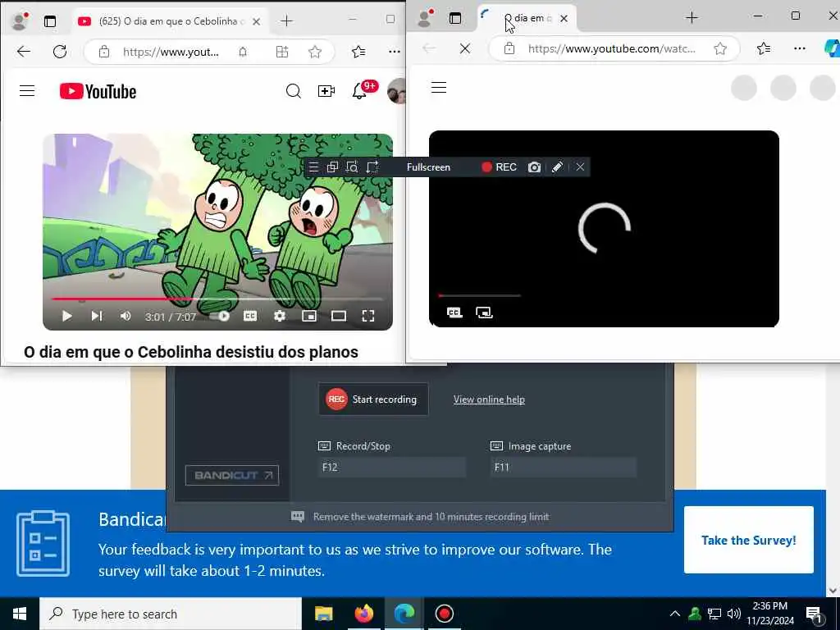This screenshot has width=840, height=630.
Task: Open YouTube search in left window
Action: pyautogui.click(x=293, y=91)
